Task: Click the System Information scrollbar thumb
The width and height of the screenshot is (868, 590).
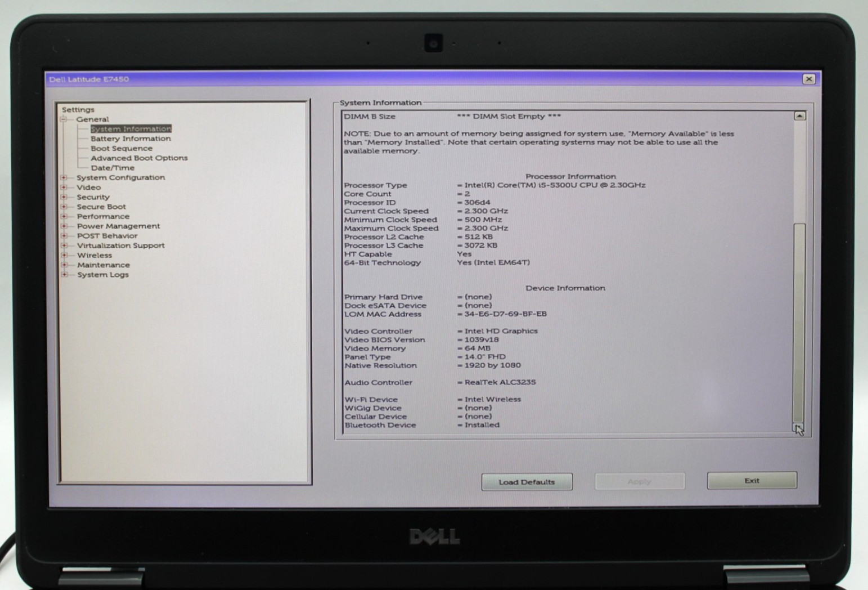Action: (799, 323)
